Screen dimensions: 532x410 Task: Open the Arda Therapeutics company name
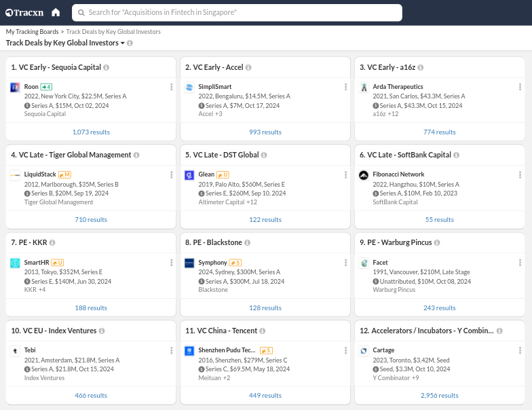[x=398, y=87]
